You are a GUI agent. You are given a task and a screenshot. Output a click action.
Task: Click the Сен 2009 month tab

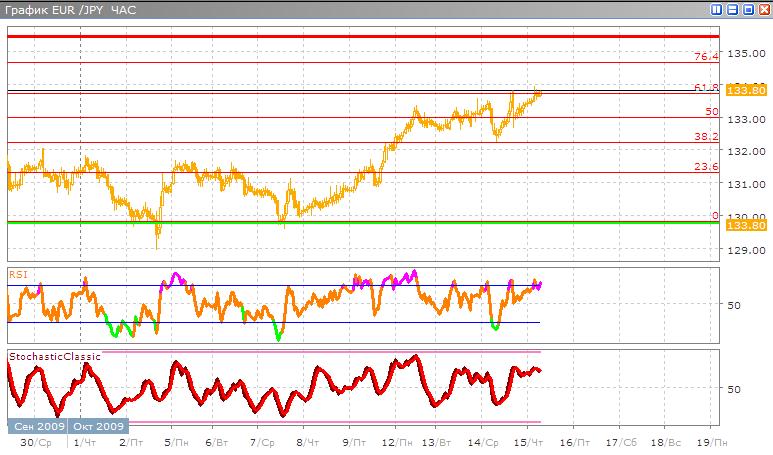point(38,426)
